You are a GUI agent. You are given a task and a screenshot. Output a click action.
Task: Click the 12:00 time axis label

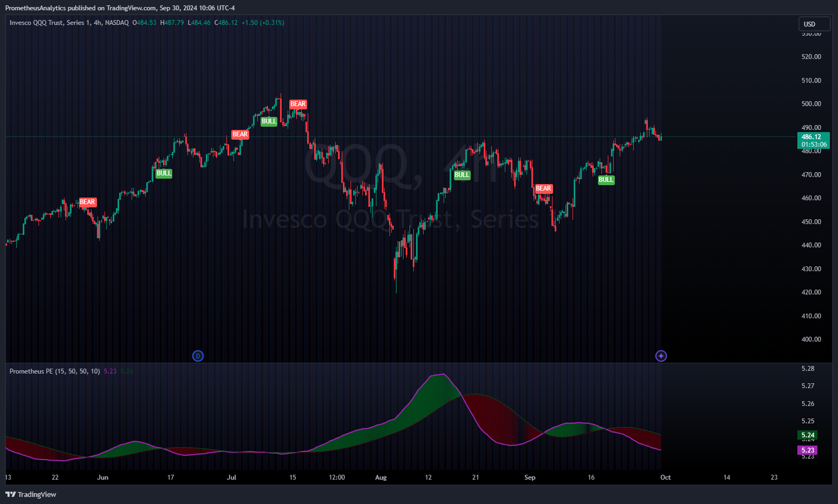(x=337, y=477)
